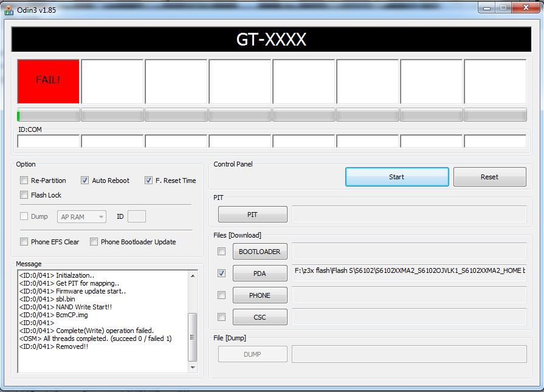Click the DUMP file path field
Viewport: 544px width, 392px height.
point(410,354)
